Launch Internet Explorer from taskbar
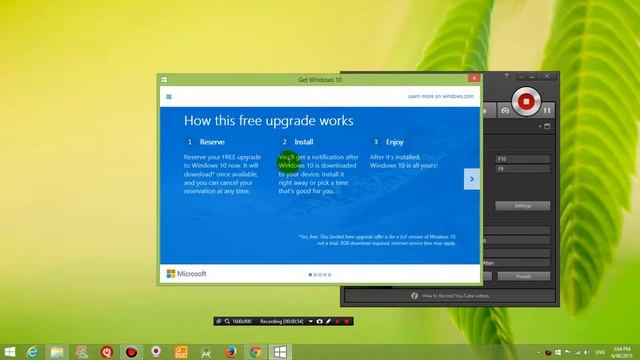The image size is (640, 360). coord(32,352)
